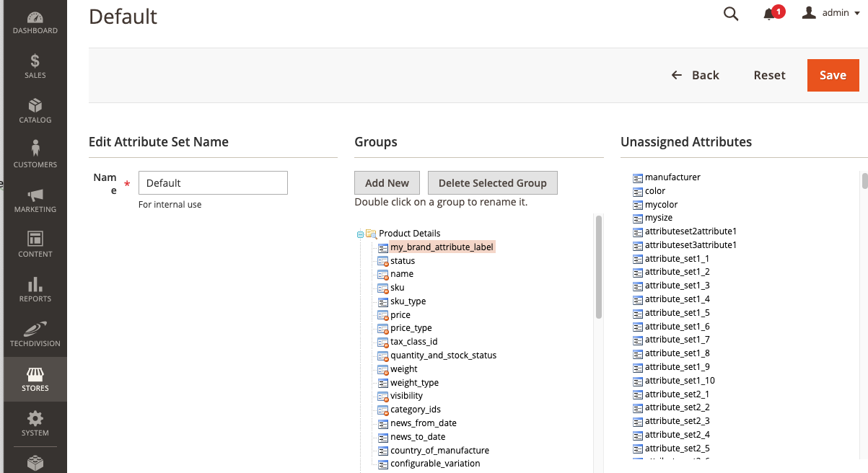Select attribute_set1_1 in unassigned list
868x473 pixels.
click(677, 259)
